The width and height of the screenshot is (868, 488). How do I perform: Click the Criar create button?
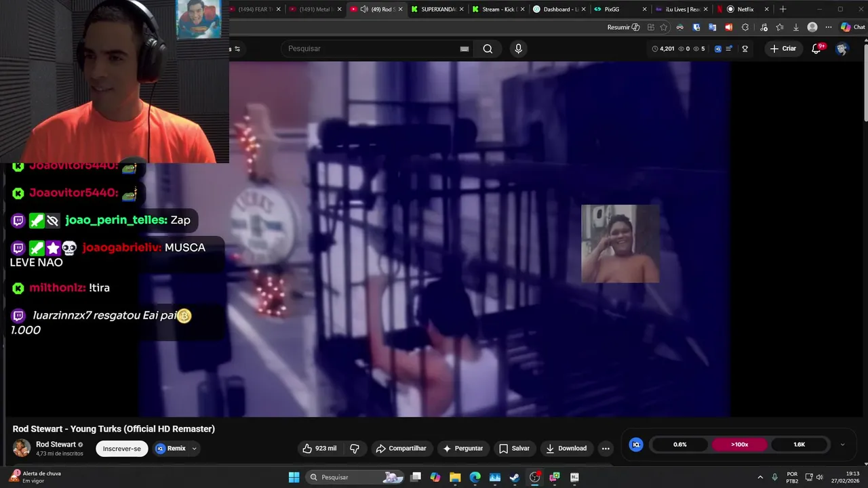click(783, 49)
